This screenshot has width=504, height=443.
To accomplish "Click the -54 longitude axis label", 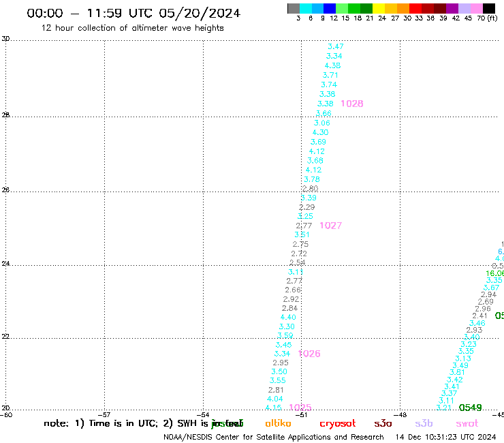I will pyautogui.click(x=204, y=415).
